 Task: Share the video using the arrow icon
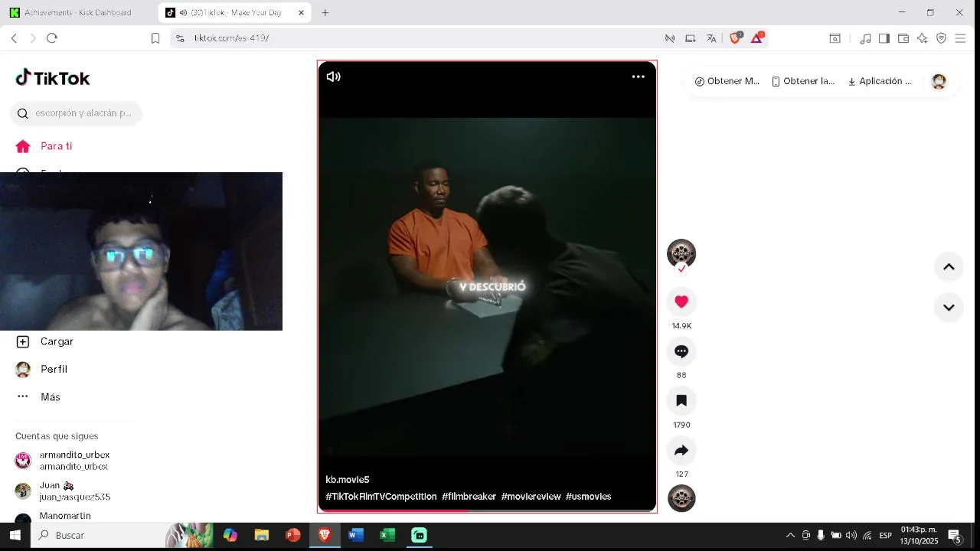coord(681,450)
